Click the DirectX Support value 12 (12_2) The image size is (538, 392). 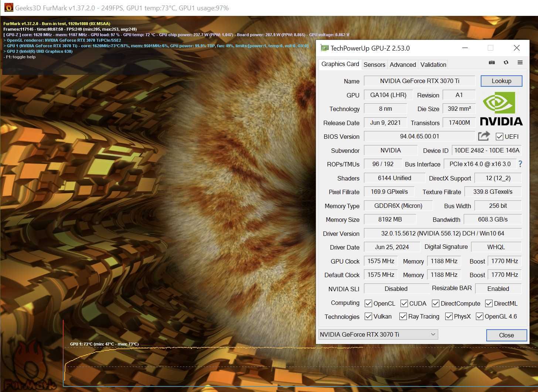(498, 178)
